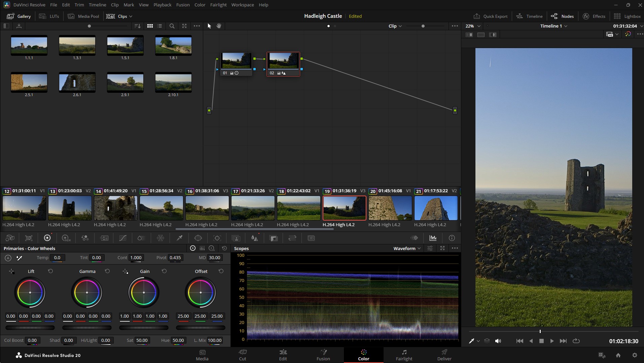Open the node editor Clip dropdown

pos(395,26)
